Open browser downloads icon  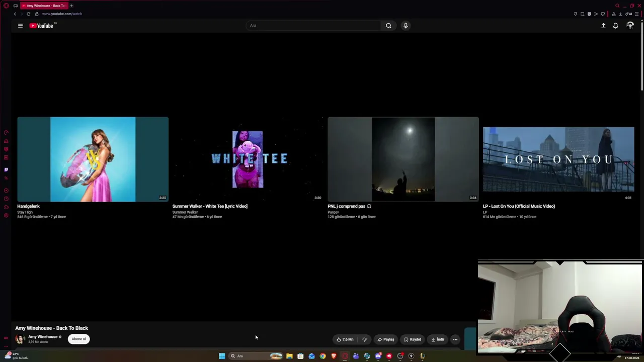pyautogui.click(x=620, y=14)
